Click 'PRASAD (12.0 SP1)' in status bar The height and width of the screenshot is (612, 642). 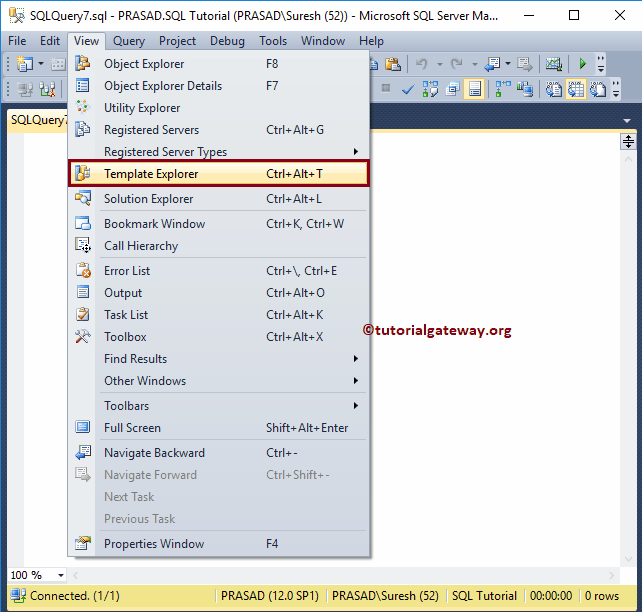[270, 596]
